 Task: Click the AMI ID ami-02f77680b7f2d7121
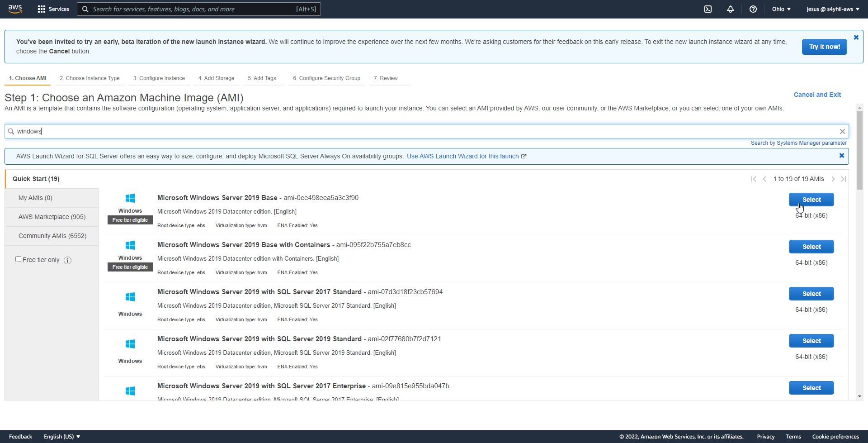click(404, 339)
